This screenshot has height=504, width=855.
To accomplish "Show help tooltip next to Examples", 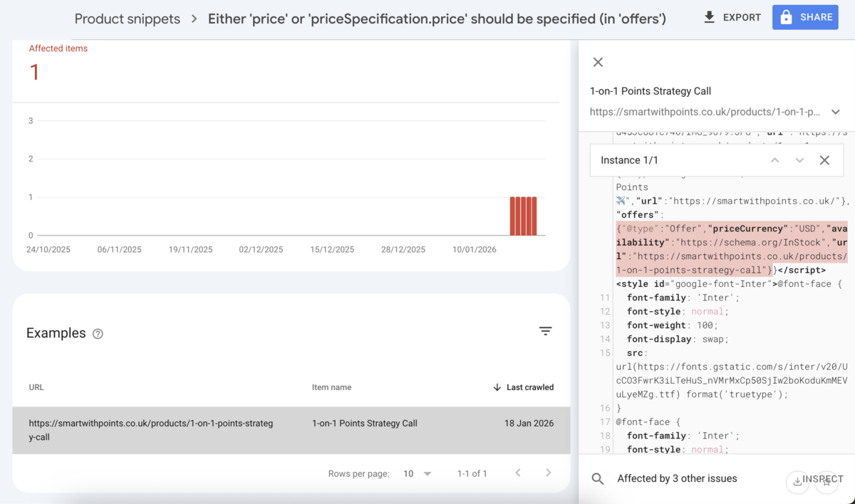I will click(x=98, y=334).
